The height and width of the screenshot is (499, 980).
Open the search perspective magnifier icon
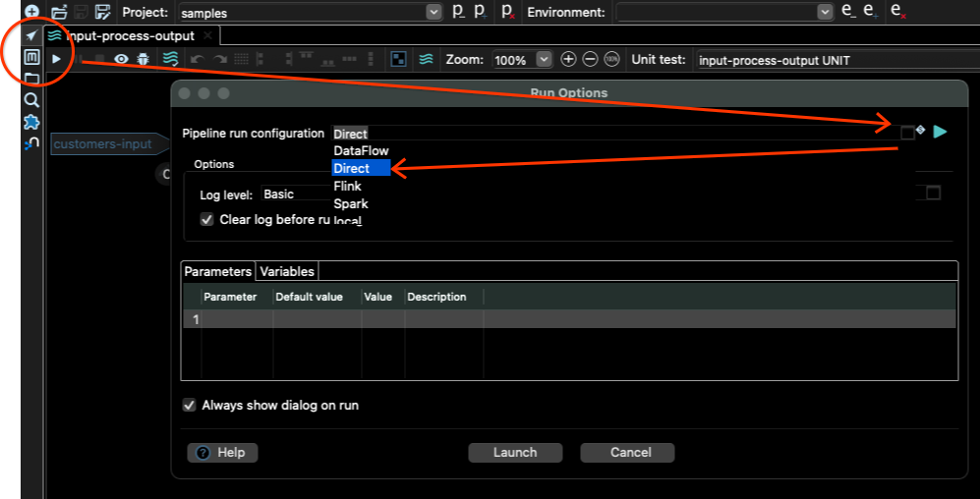pyautogui.click(x=31, y=99)
